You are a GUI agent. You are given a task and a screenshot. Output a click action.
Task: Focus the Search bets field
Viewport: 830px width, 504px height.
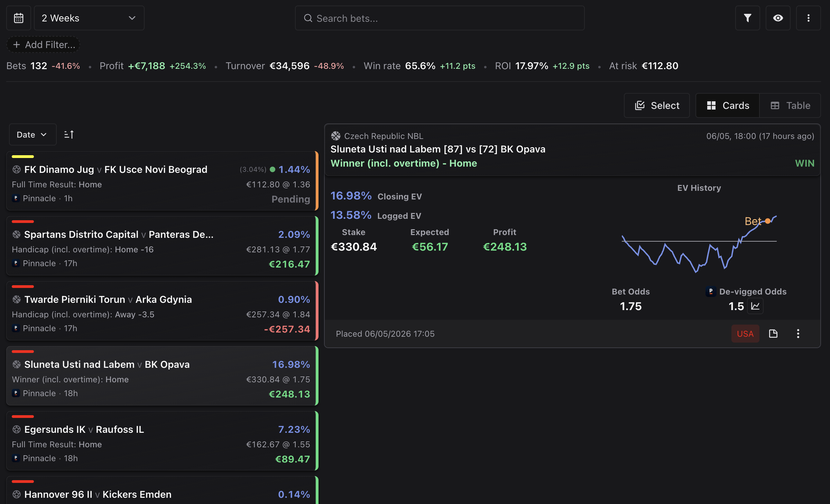[x=440, y=18]
